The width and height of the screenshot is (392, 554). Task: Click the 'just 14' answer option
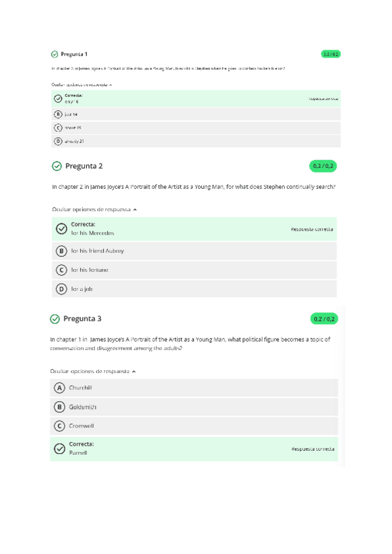71,114
